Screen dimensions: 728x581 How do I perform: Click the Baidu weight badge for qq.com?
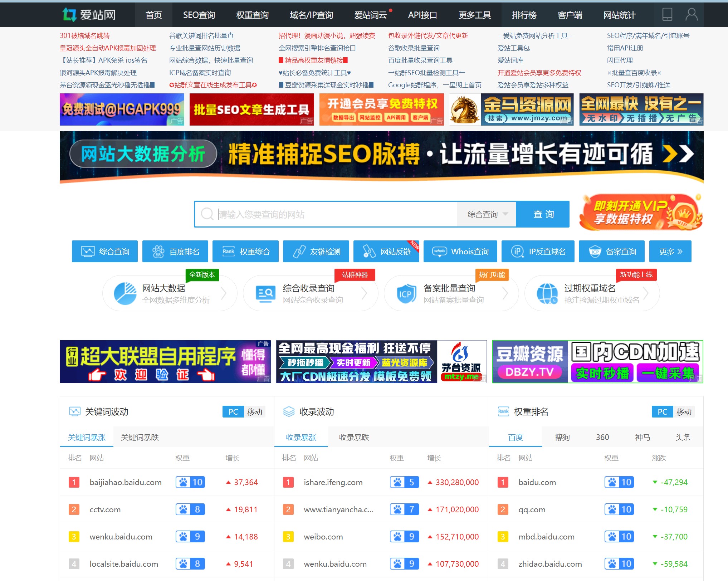(x=619, y=509)
